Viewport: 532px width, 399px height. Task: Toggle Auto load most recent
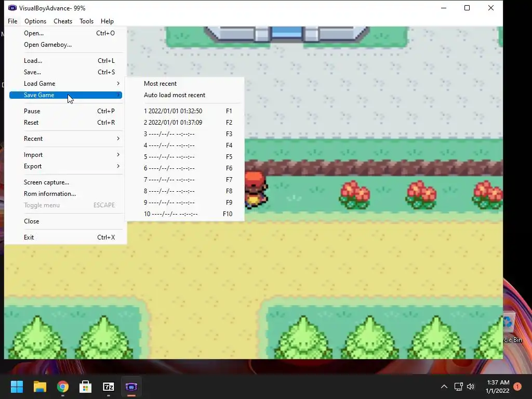[184, 95]
